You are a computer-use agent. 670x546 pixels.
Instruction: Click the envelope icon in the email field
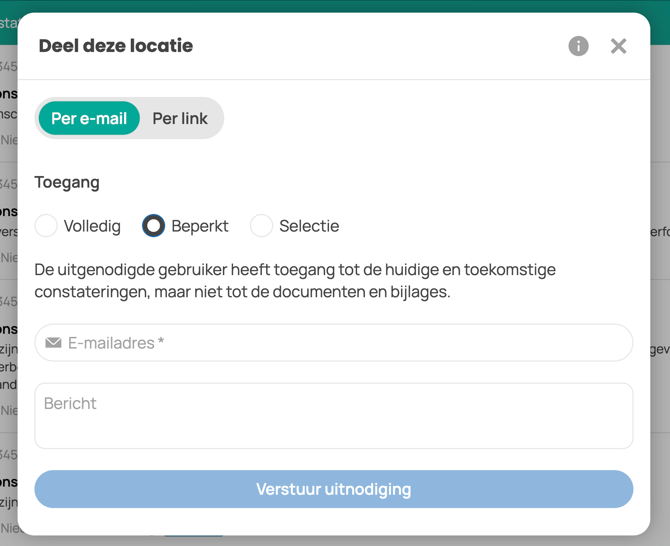point(54,343)
